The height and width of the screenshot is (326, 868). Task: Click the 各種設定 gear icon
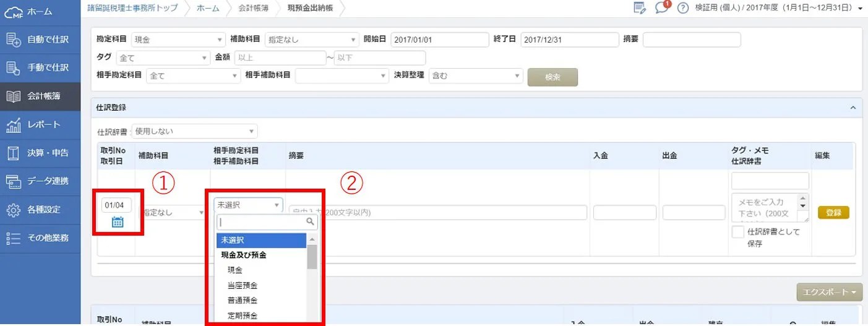[14, 209]
